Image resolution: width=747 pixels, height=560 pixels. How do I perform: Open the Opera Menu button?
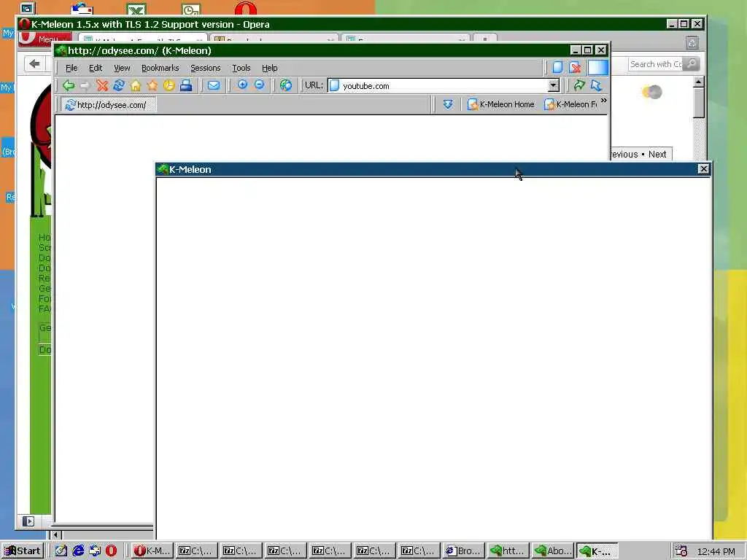tap(45, 39)
